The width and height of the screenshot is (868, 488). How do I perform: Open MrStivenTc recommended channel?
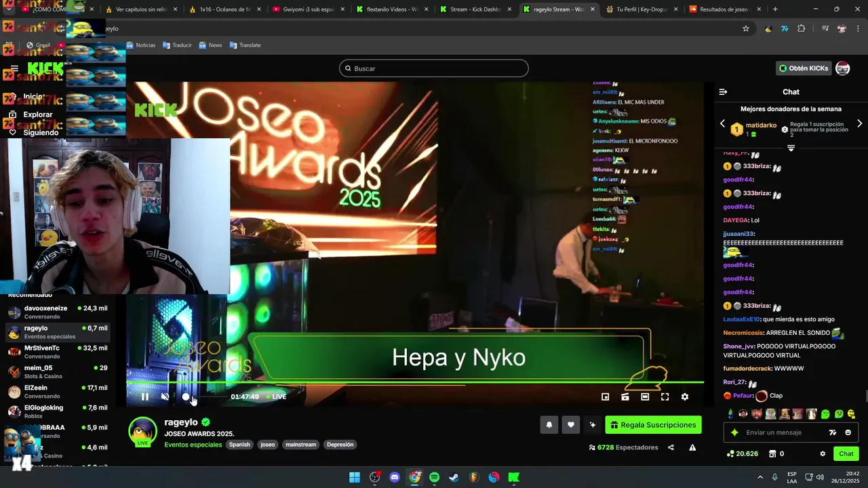tap(57, 352)
